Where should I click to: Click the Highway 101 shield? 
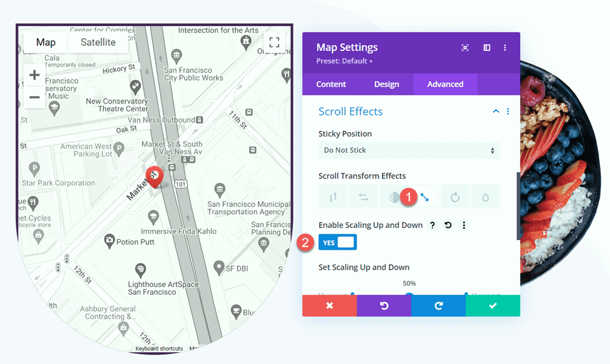coord(181,184)
